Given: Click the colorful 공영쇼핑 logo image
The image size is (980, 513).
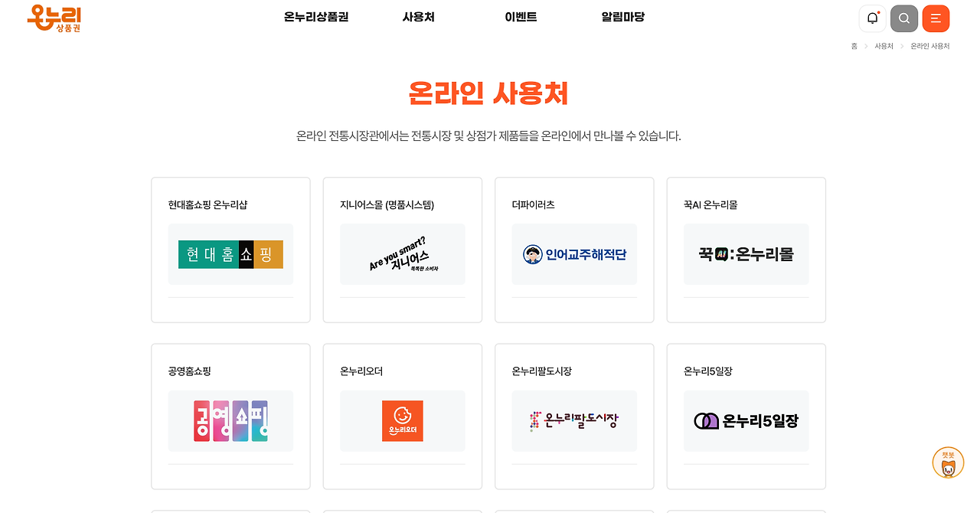Looking at the screenshot, I should pos(230,421).
